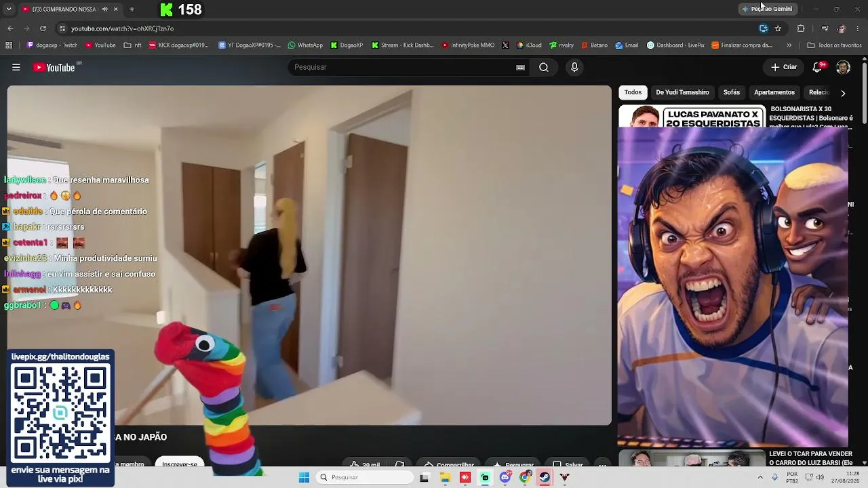Select the 'Apartamentos' filter chip
The height and width of the screenshot is (488, 868).
point(774,92)
